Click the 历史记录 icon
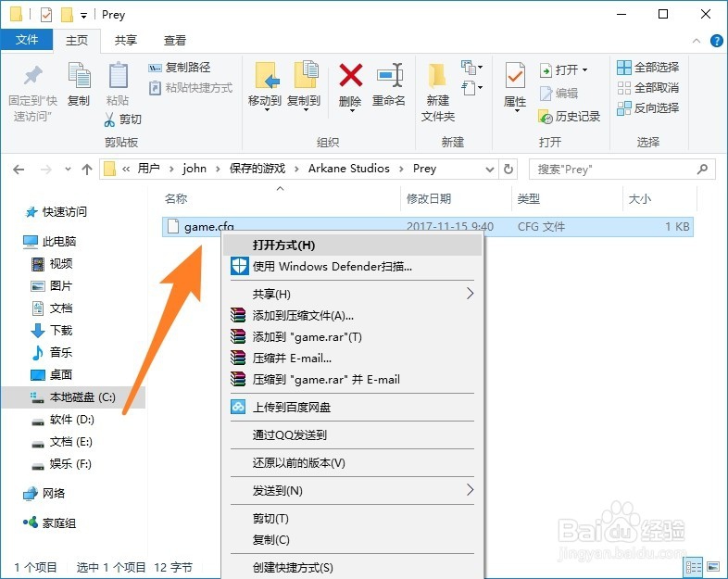Screen dimensions: 728x579 click(545, 116)
